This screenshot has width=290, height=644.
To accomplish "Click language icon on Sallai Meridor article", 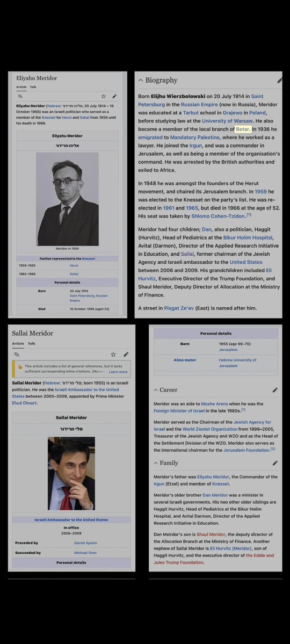I will (x=17, y=354).
